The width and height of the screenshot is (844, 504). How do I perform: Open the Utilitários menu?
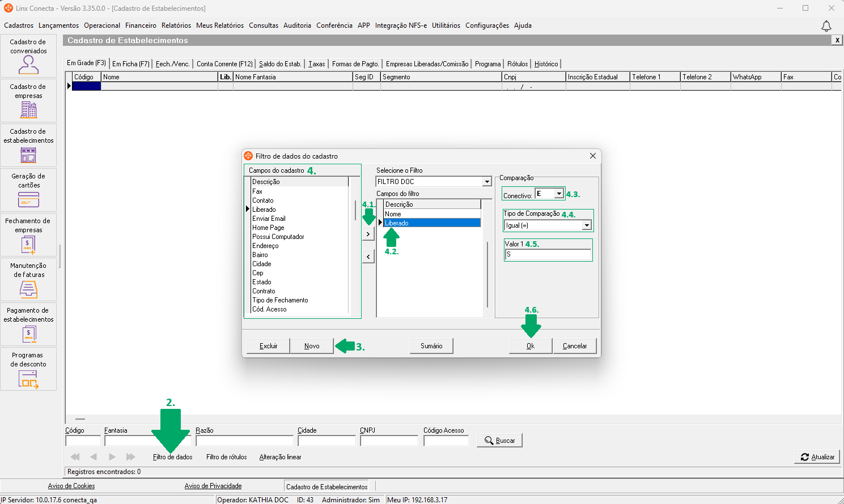tap(446, 25)
